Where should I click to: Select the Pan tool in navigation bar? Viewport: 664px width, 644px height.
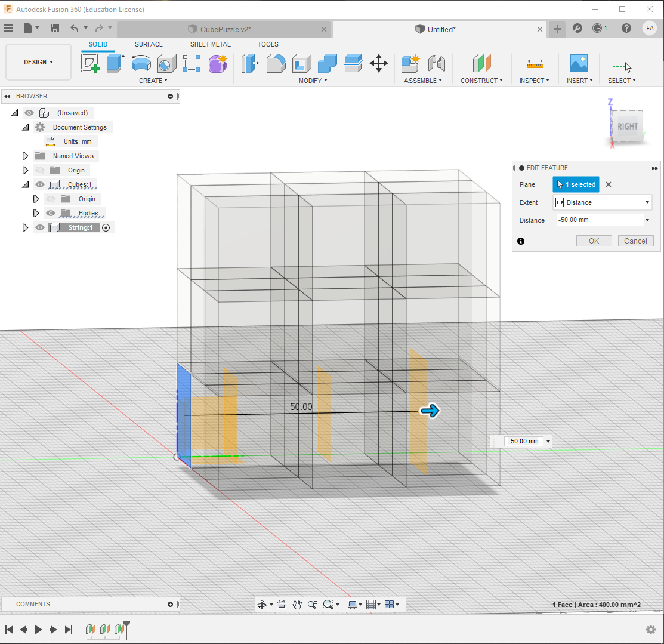coord(297,604)
